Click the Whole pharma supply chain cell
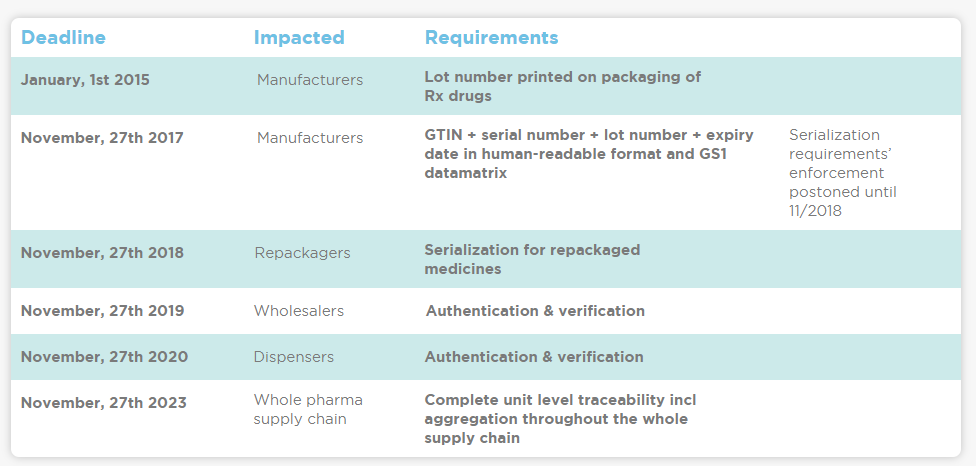The height and width of the screenshot is (466, 976). pos(308,409)
